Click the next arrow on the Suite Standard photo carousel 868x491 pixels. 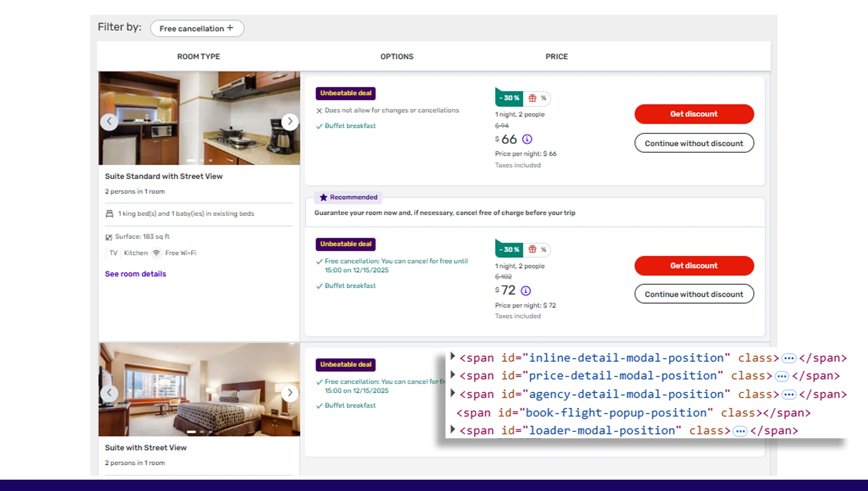(290, 121)
